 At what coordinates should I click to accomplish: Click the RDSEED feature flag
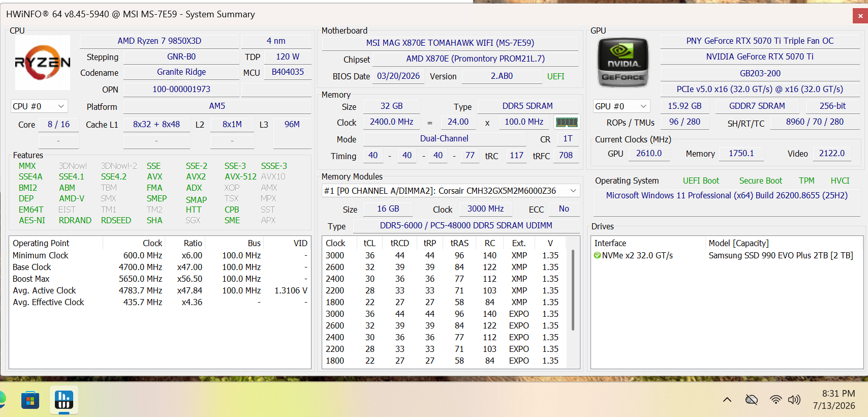coord(116,221)
